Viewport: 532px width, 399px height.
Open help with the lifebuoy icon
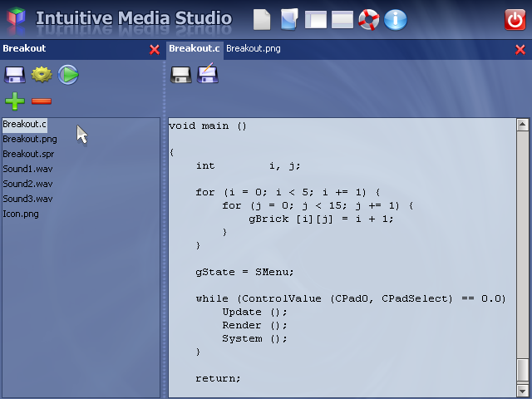point(369,20)
